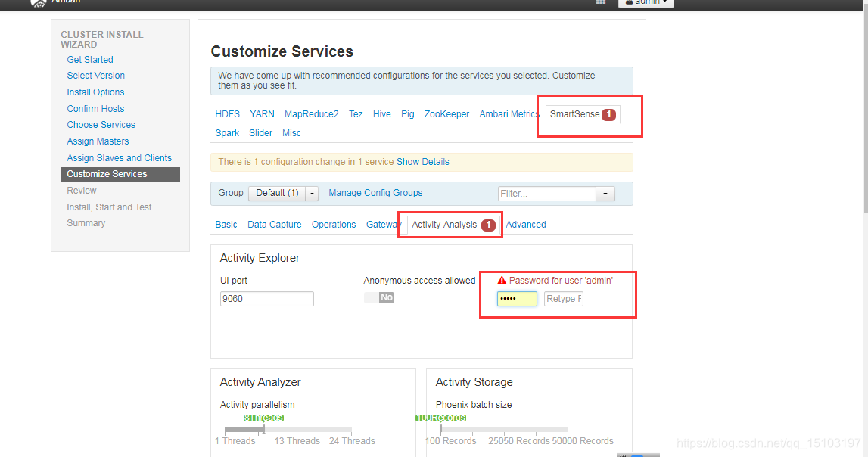Select the Activity Analysis config tab
The image size is (868, 457).
453,225
